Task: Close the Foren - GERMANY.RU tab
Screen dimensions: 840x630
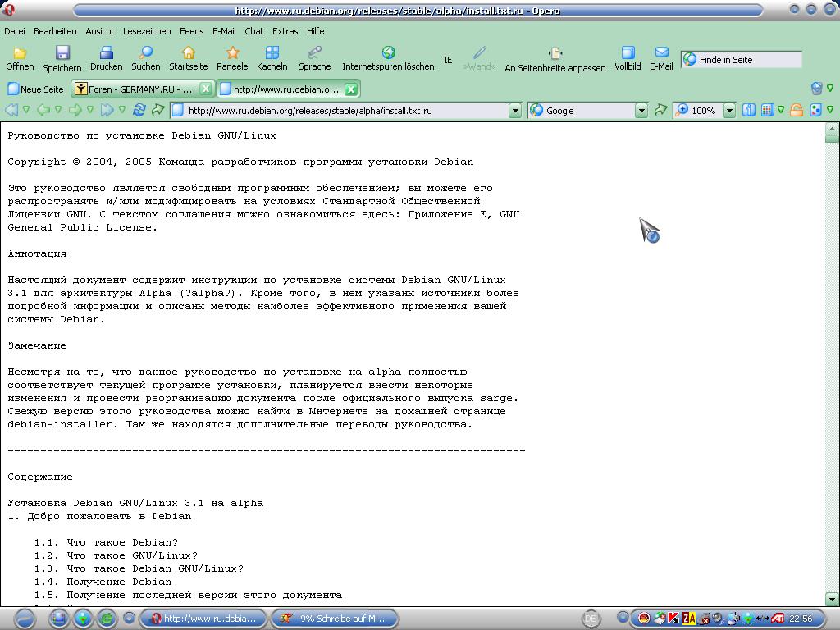Action: click(x=205, y=89)
